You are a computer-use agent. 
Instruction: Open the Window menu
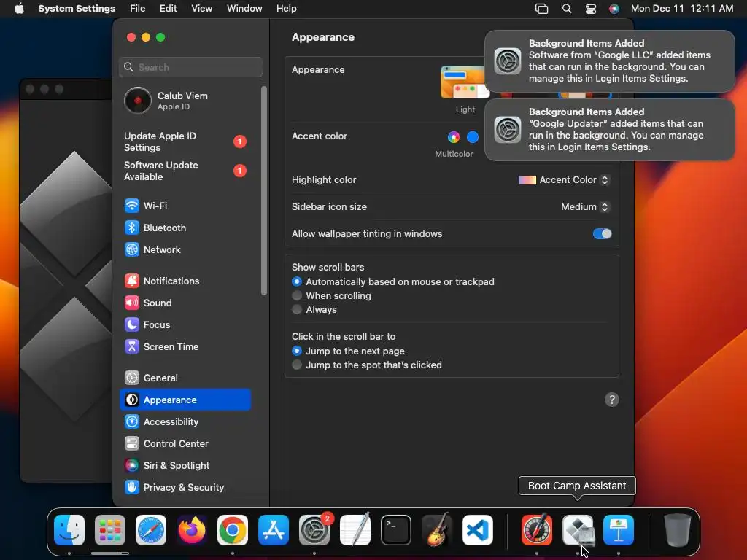pyautogui.click(x=244, y=9)
